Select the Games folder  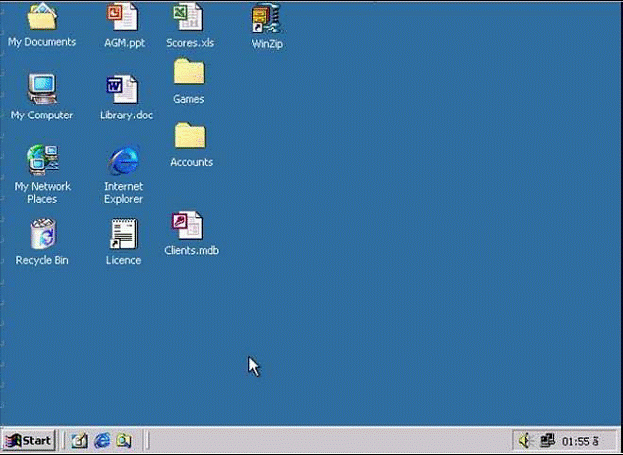188,73
